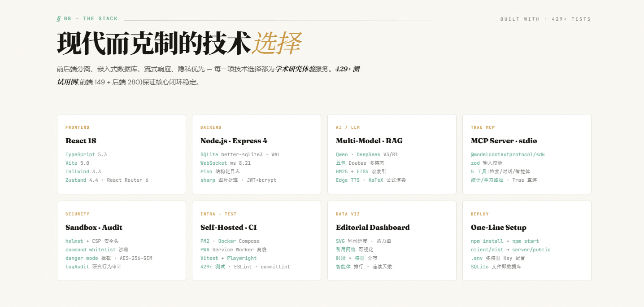644x307 pixels.
Task: Select the 'AI / LLM' card label
Action: [348, 127]
